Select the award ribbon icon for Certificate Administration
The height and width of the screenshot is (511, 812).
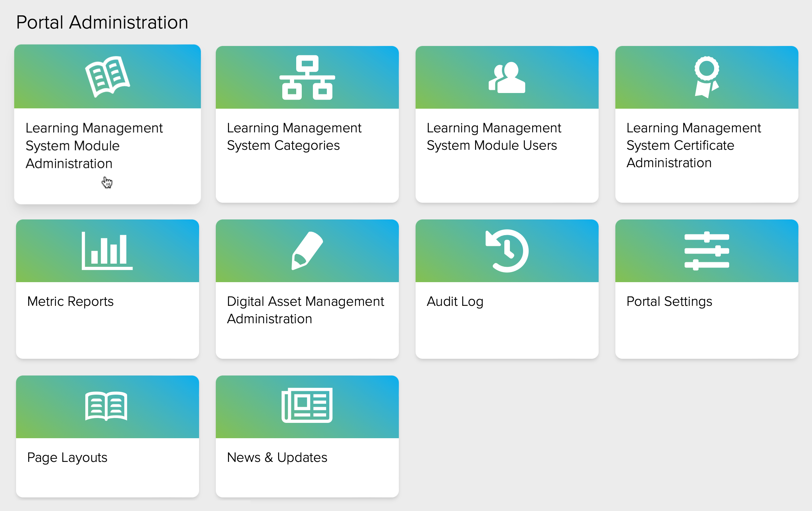pos(707,77)
